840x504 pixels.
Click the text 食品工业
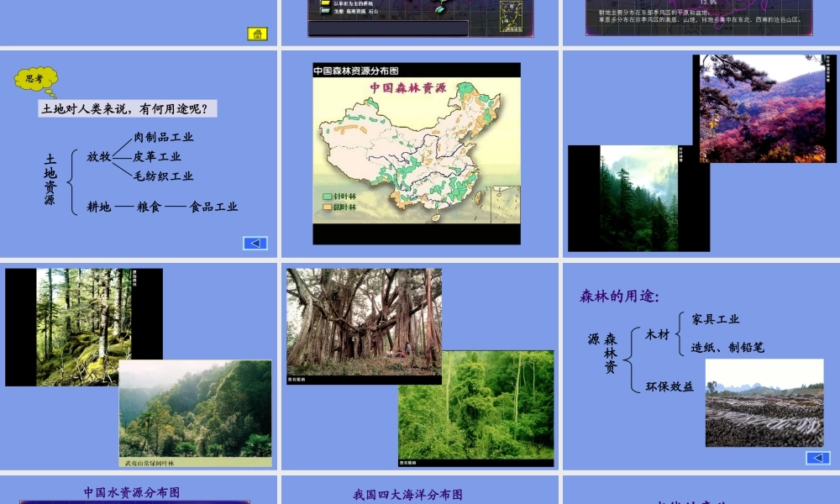pos(213,207)
